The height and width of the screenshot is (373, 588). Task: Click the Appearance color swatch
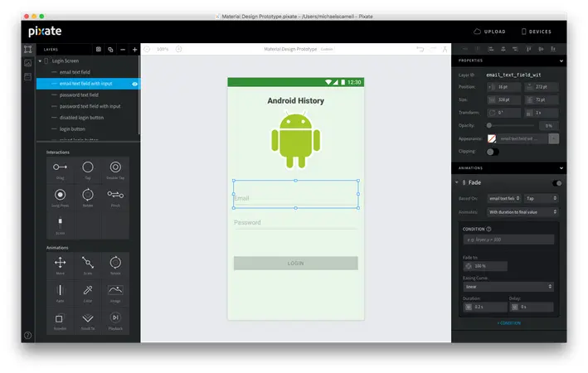pos(492,138)
